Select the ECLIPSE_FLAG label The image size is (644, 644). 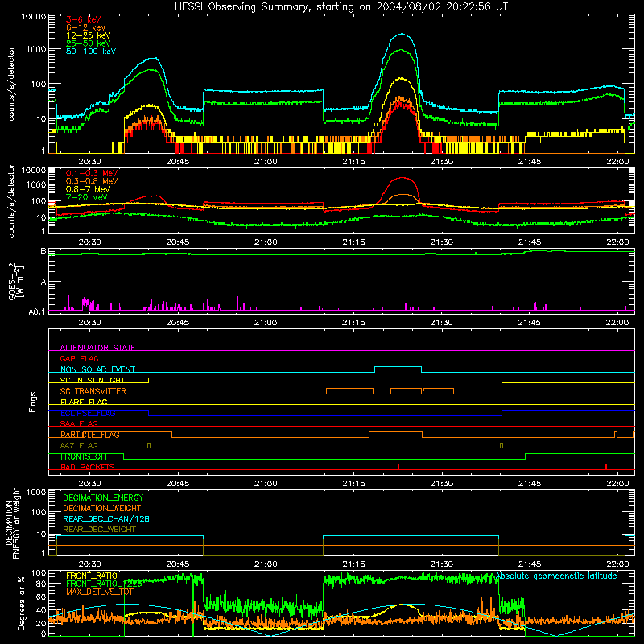pos(88,413)
